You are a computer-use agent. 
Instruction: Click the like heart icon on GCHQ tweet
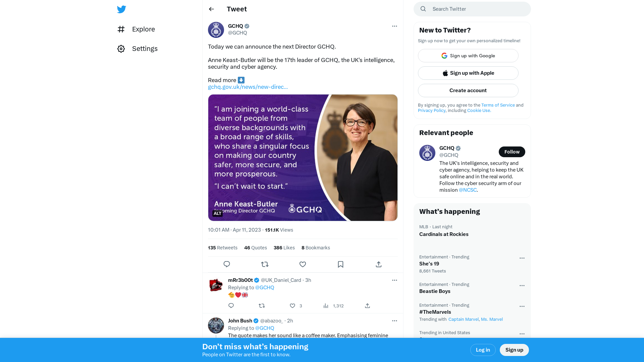(x=303, y=264)
